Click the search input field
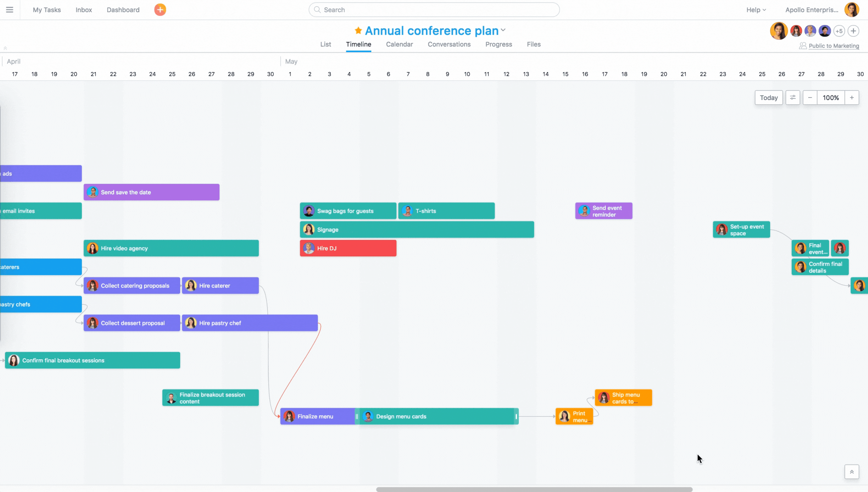 pyautogui.click(x=434, y=10)
